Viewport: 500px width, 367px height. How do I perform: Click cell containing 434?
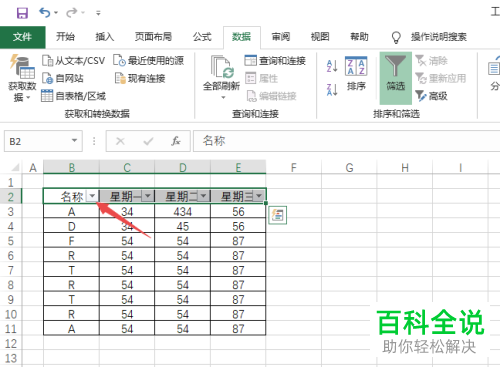pos(183,211)
